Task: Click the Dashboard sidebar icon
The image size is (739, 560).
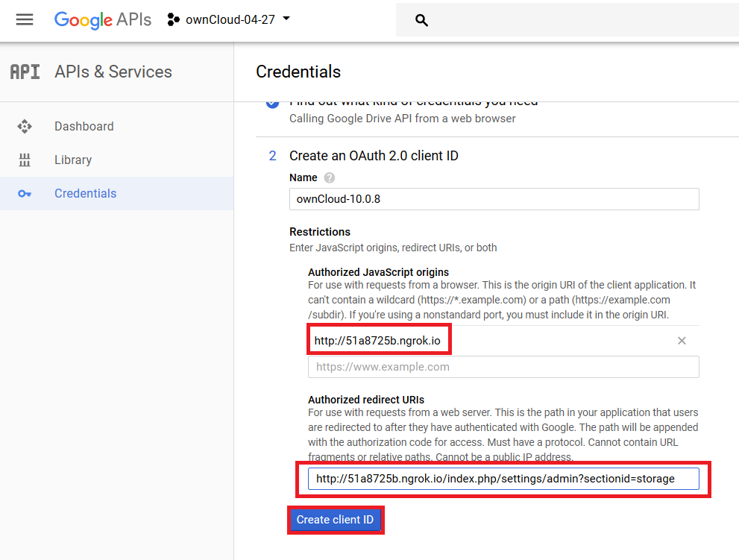Action: point(25,127)
